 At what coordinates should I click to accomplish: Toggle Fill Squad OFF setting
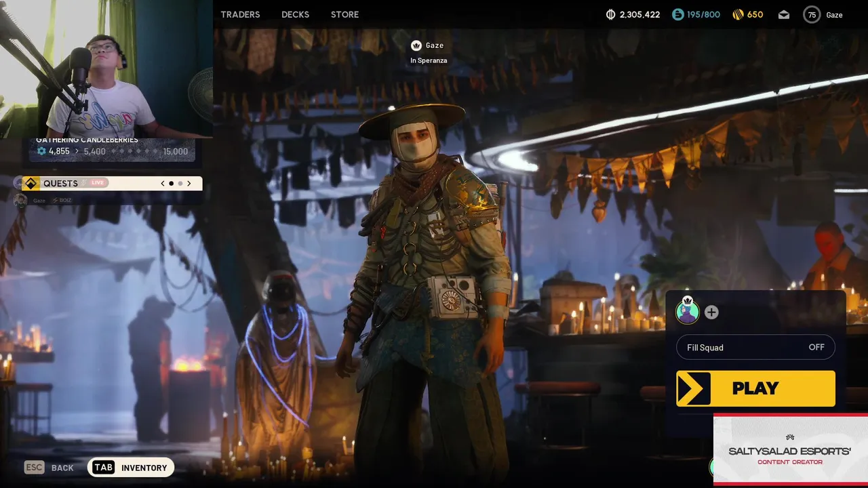[755, 347]
